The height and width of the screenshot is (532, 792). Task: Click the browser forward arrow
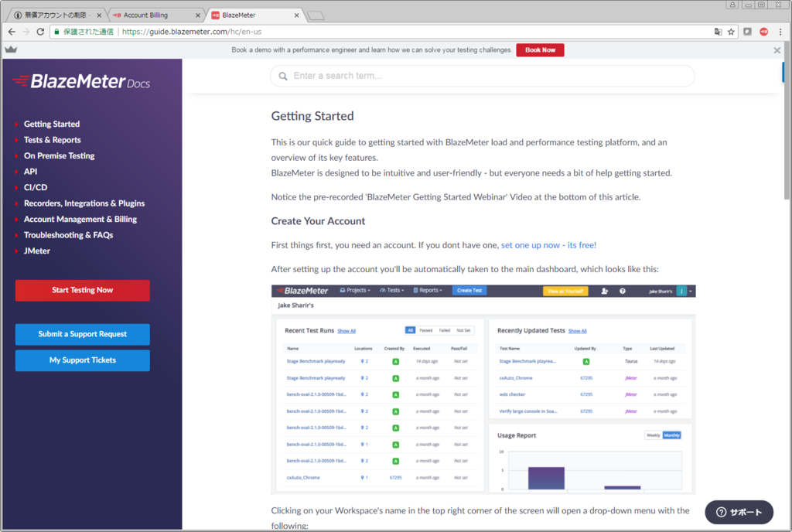[26, 32]
